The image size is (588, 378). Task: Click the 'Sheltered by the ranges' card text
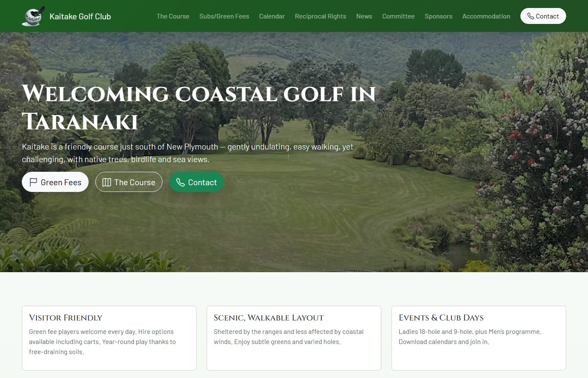pyautogui.click(x=289, y=336)
